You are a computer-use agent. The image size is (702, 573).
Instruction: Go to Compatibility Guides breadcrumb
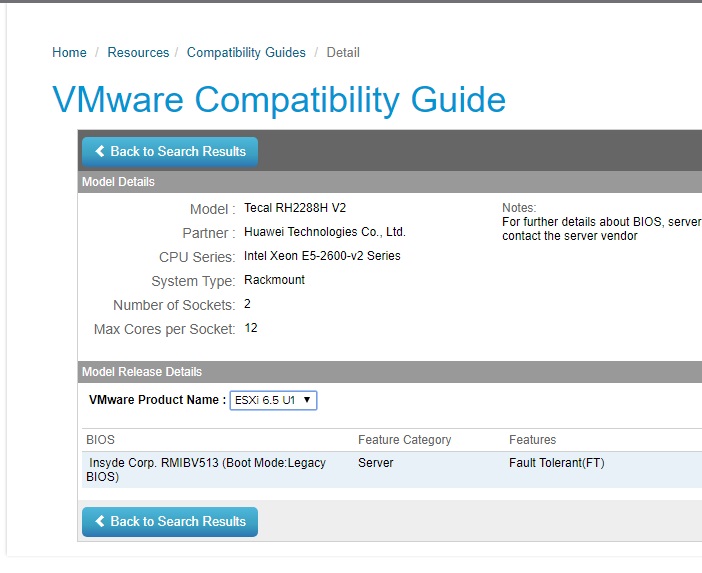246,52
